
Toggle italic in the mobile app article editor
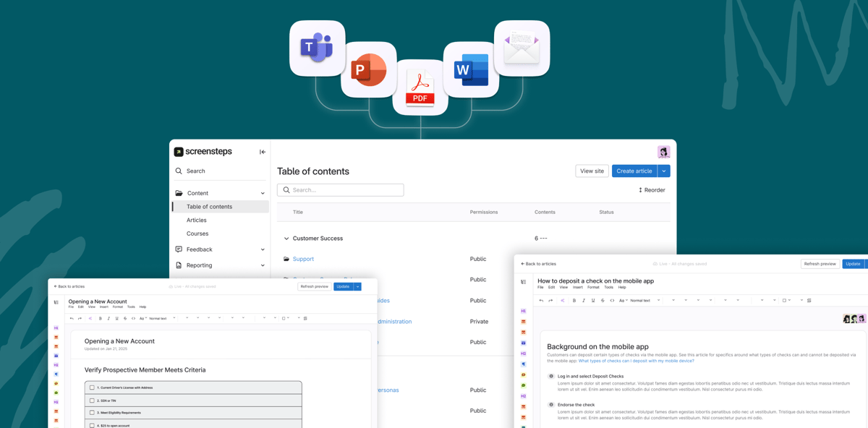coord(584,301)
